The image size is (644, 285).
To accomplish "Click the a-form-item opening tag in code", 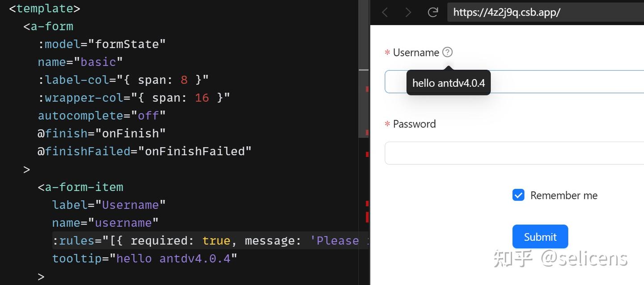I will coord(81,187).
